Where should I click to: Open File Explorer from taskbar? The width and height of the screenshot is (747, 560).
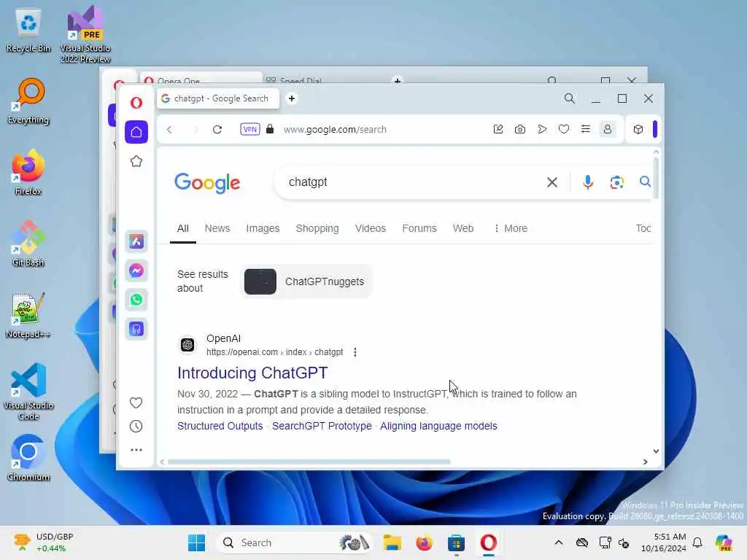392,542
